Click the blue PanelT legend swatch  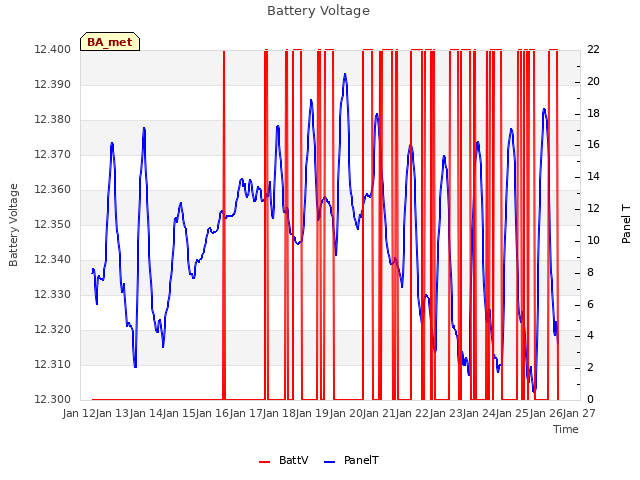click(329, 462)
